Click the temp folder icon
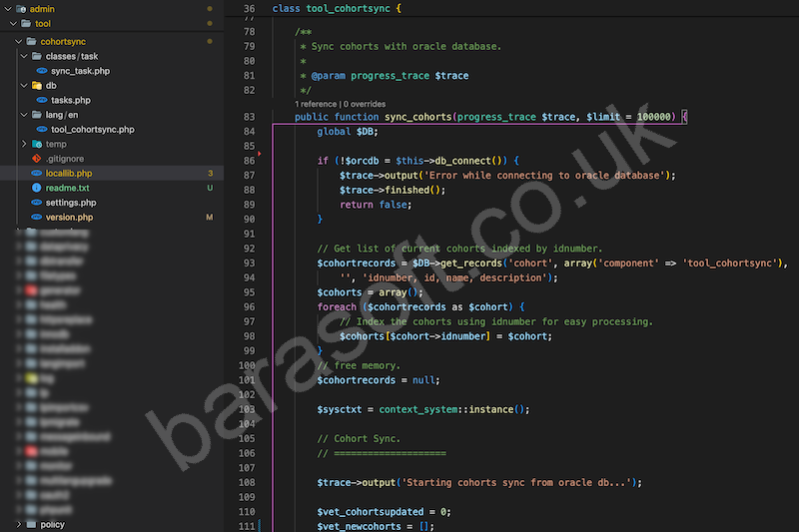The height and width of the screenshot is (532, 799). click(37, 144)
